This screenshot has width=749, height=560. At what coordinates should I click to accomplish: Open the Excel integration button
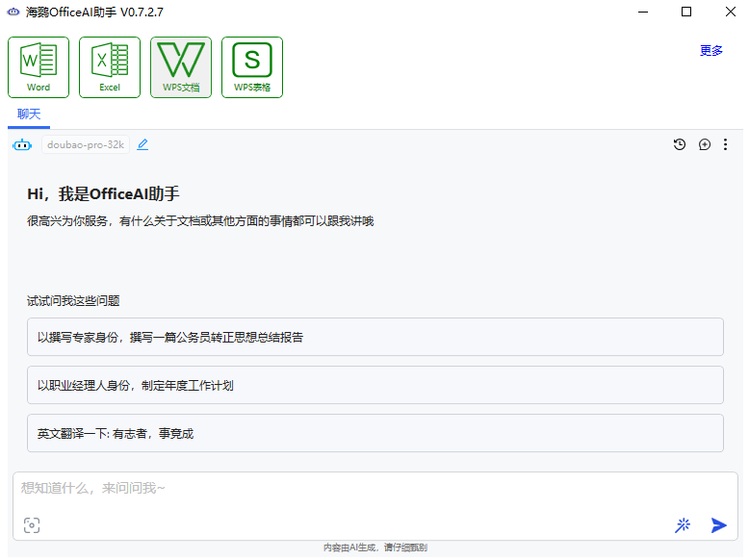click(110, 67)
